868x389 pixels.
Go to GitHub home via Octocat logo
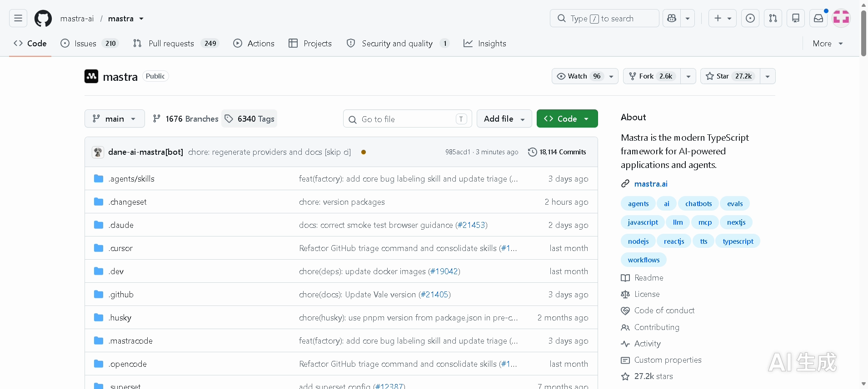43,19
